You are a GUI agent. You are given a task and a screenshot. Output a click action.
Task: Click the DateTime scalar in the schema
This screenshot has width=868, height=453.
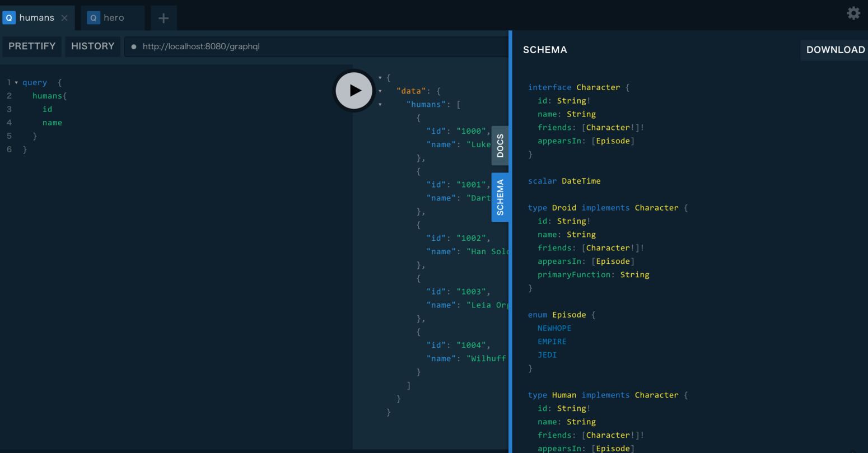click(581, 180)
